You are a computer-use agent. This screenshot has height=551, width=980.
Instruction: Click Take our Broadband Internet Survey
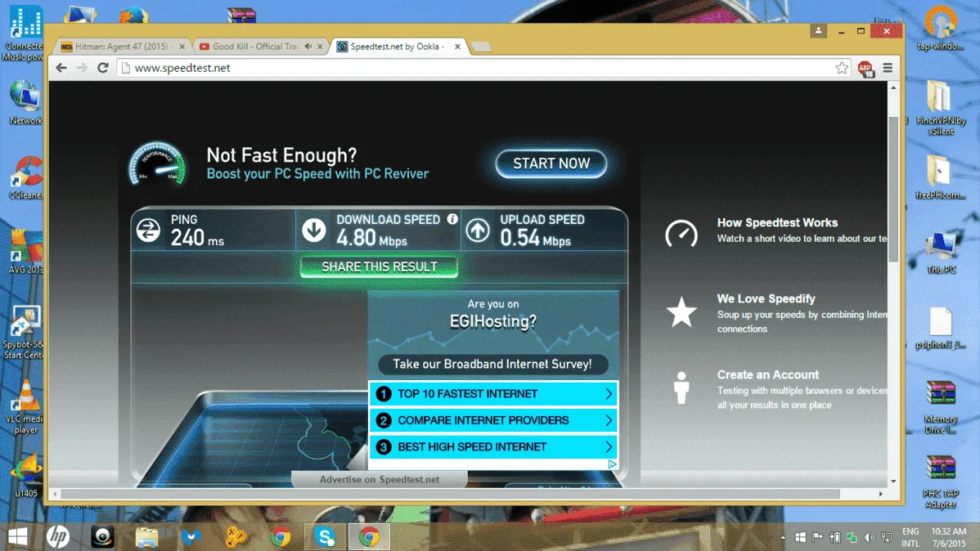[x=492, y=364]
